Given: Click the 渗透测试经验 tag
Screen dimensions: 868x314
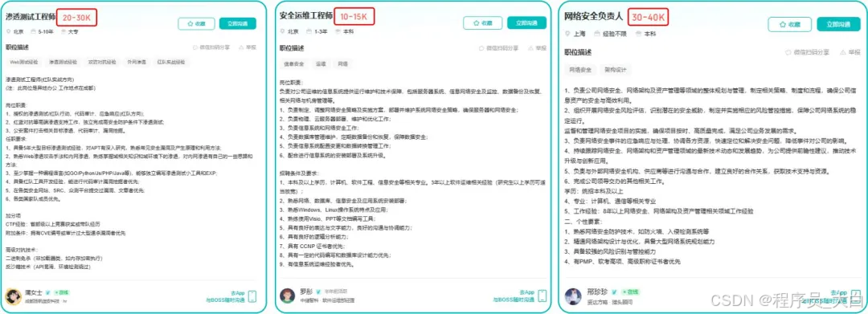Looking at the screenshot, I should coord(63,63).
